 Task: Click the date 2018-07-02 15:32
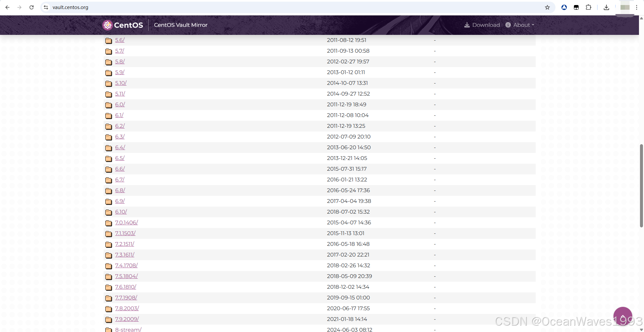pos(348,212)
